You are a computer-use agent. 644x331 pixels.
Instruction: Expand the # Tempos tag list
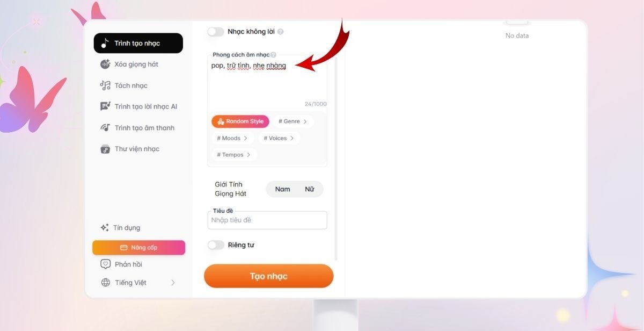[x=234, y=155]
